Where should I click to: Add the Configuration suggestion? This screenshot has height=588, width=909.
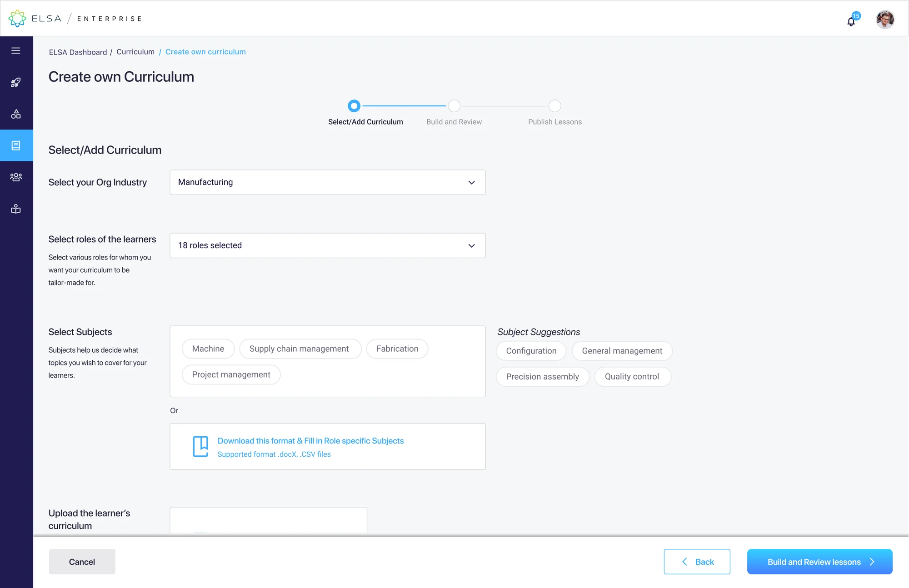coord(531,351)
